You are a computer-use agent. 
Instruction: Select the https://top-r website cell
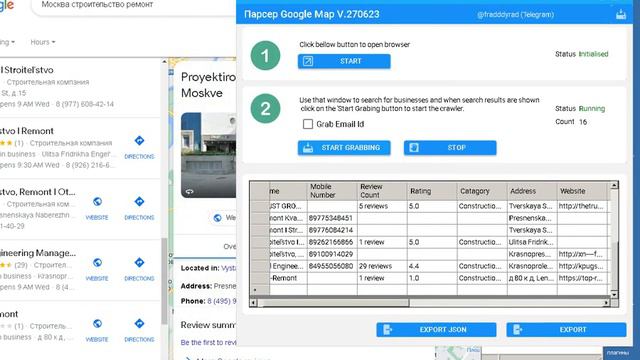[582, 278]
